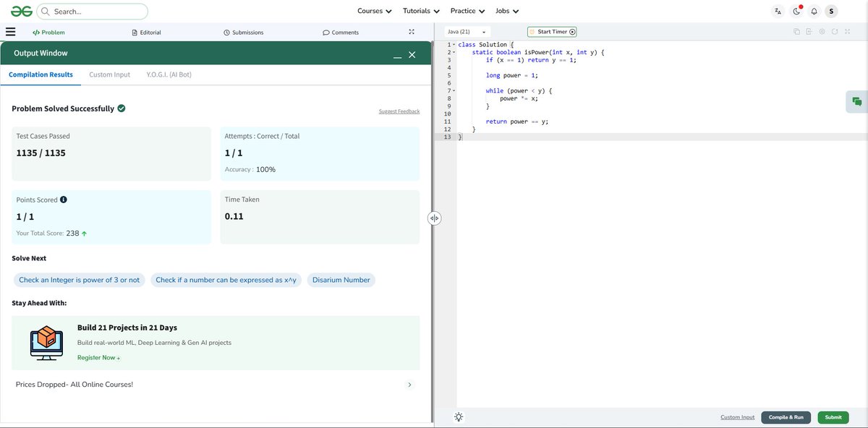This screenshot has height=428, width=868.
Task: Open the user profile avatar S
Action: point(832,11)
